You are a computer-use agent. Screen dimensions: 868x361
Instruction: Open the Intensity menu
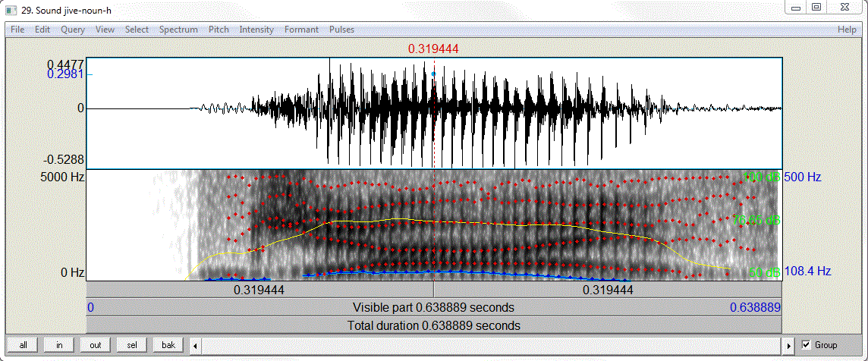point(256,30)
